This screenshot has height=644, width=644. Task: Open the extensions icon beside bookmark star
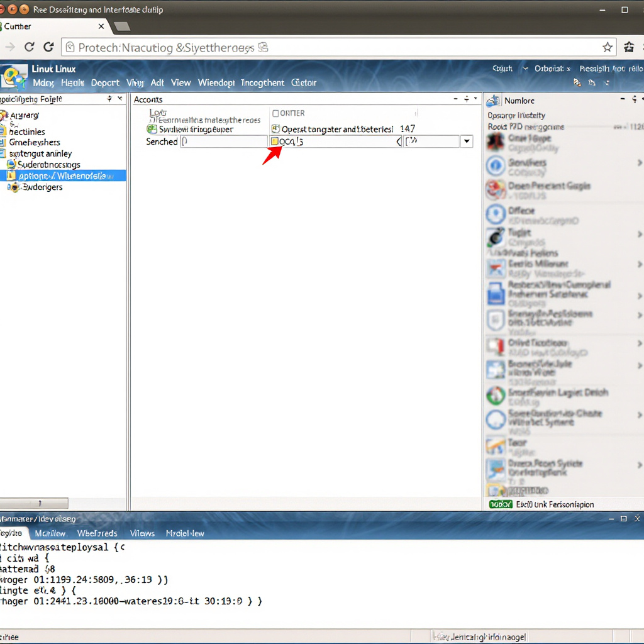(x=628, y=47)
